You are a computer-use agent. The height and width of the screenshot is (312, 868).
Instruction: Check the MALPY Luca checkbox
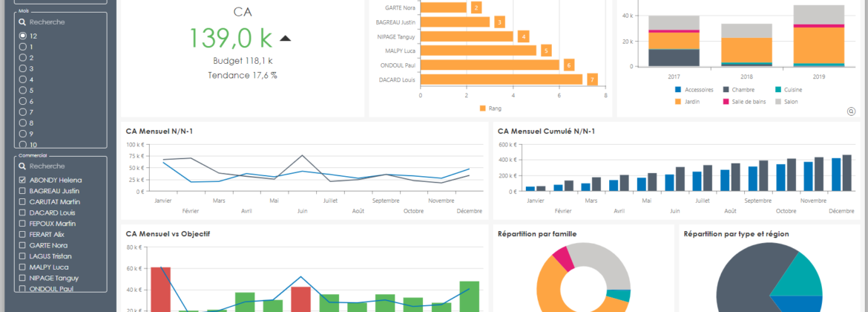tap(22, 267)
